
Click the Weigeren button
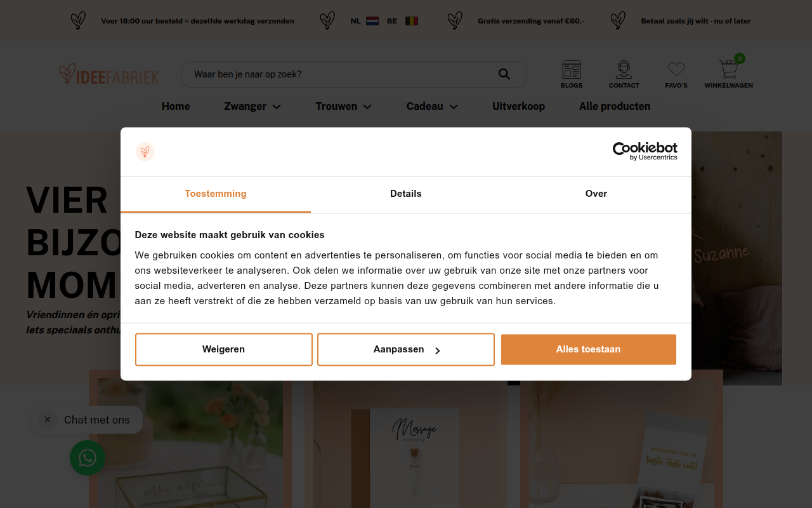point(224,350)
